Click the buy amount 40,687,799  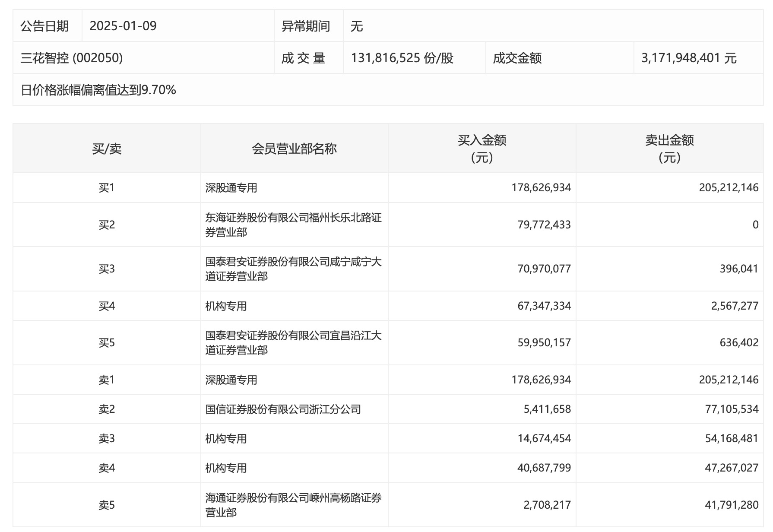(x=544, y=468)
